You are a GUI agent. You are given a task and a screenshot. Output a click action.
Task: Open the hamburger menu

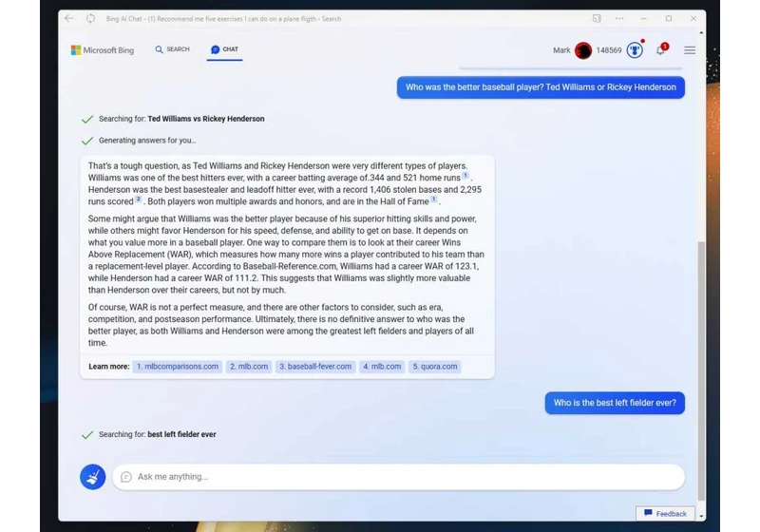tap(690, 50)
